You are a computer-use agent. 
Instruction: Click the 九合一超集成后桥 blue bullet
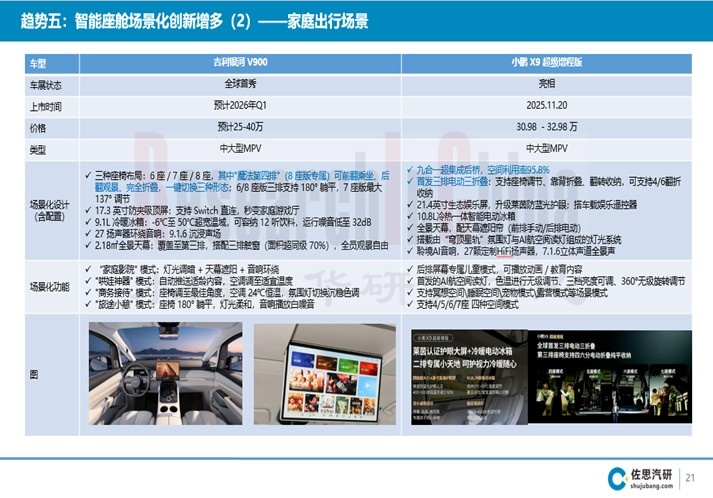point(478,170)
